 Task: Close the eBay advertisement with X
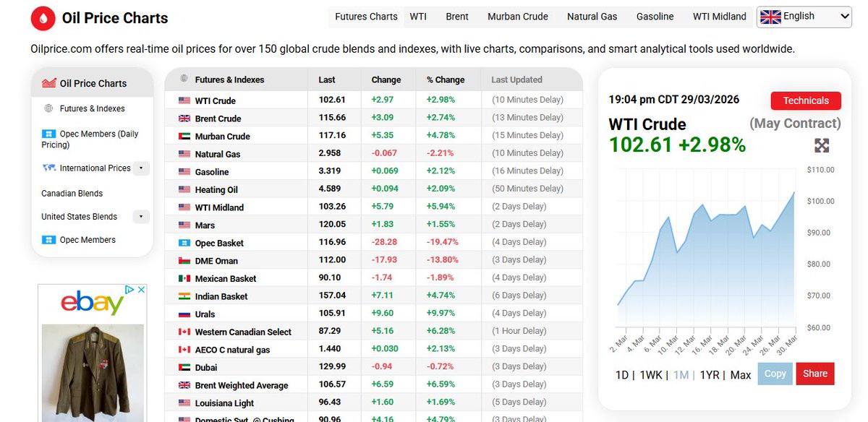click(x=141, y=289)
